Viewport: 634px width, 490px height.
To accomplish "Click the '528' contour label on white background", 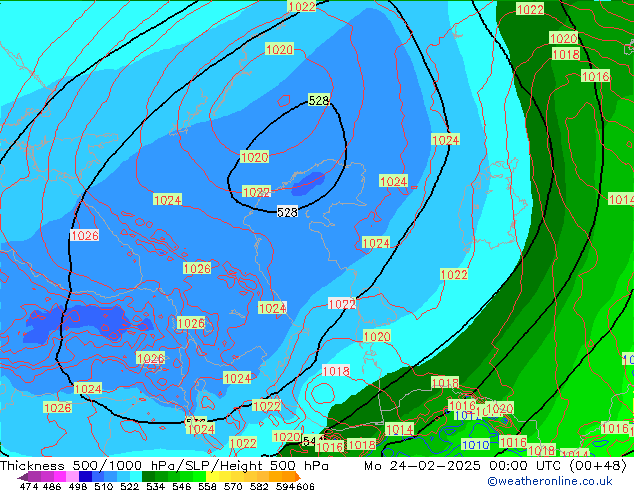I will pos(287,212).
